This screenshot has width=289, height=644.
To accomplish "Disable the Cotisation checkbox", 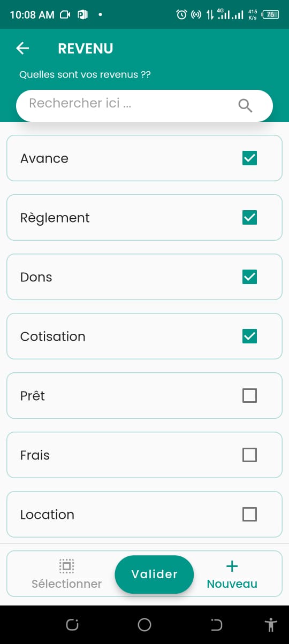I will coord(249,336).
